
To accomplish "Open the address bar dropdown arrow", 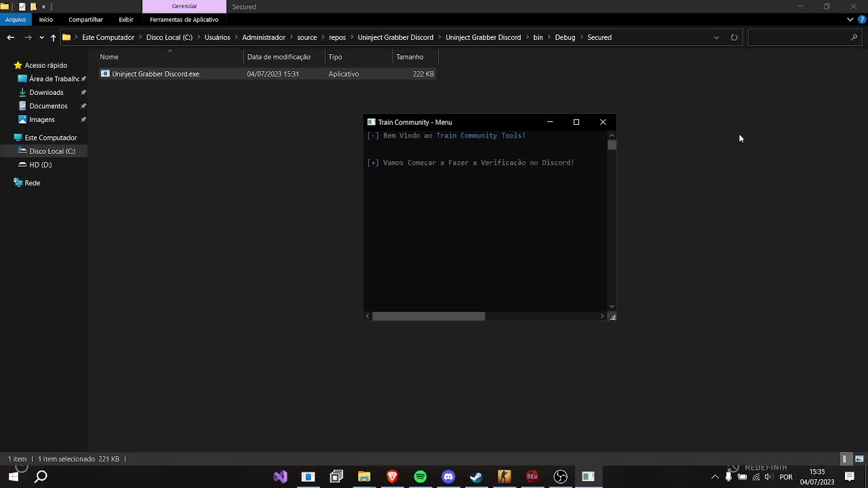I will click(x=717, y=37).
